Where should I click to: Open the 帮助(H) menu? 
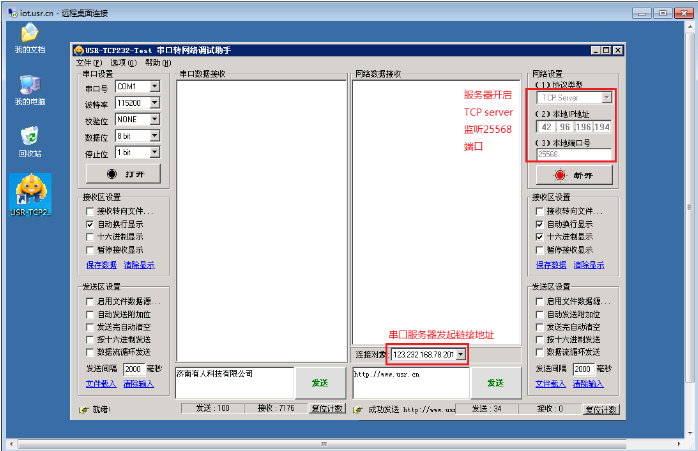151,62
